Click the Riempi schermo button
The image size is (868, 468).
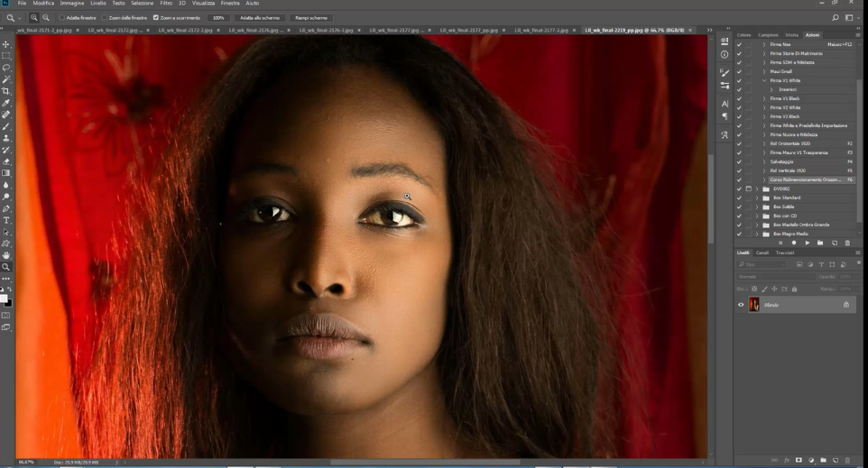point(309,17)
